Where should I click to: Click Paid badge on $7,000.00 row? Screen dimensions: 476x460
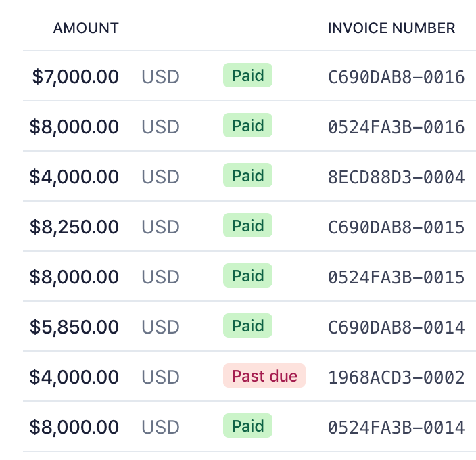pyautogui.click(x=247, y=75)
